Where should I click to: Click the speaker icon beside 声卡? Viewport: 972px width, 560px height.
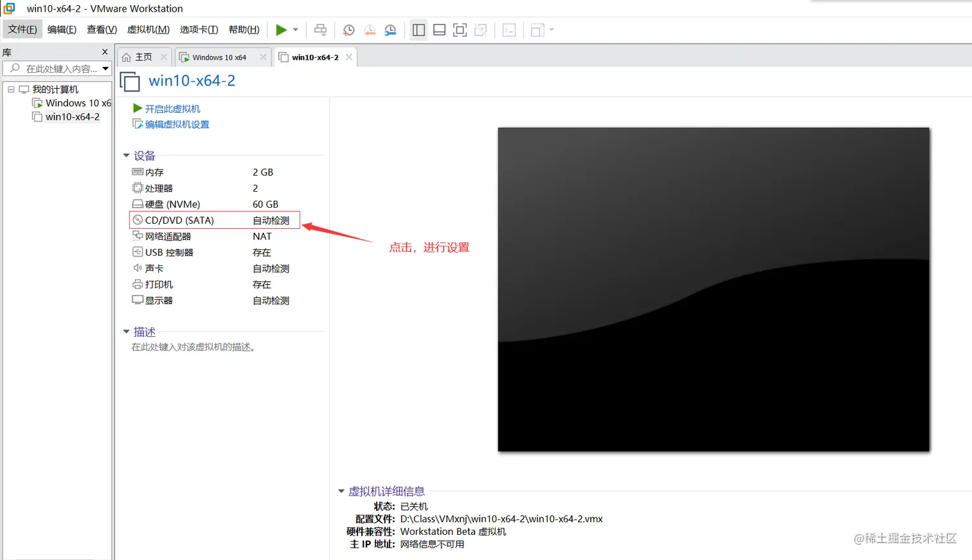click(138, 268)
